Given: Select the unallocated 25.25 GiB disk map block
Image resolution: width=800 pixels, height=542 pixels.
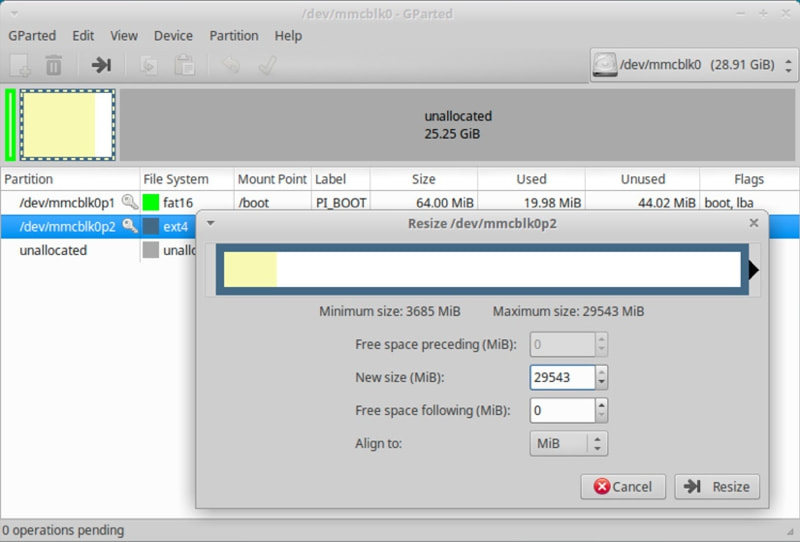Looking at the screenshot, I should coord(458,125).
